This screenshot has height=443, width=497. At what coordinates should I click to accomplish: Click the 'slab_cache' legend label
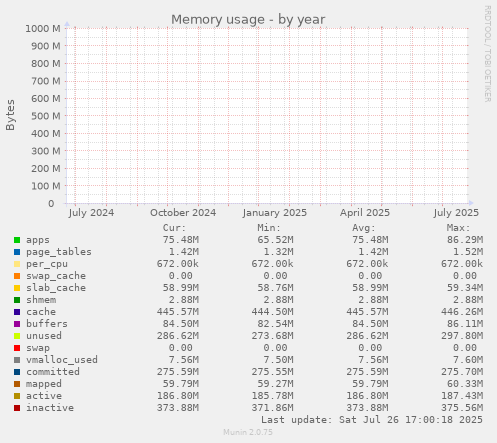point(56,288)
